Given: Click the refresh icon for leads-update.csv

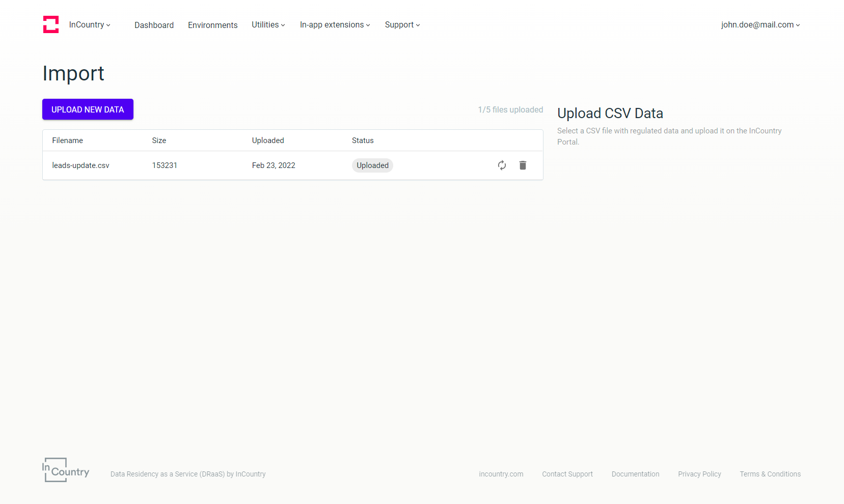Looking at the screenshot, I should point(502,165).
